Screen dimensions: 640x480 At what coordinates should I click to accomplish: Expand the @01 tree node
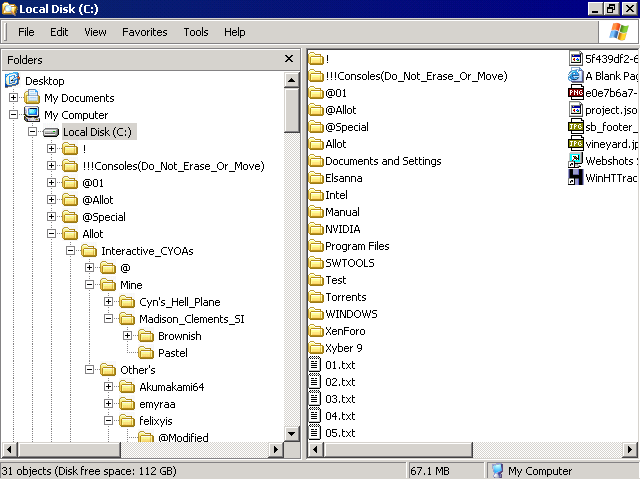(x=51, y=182)
